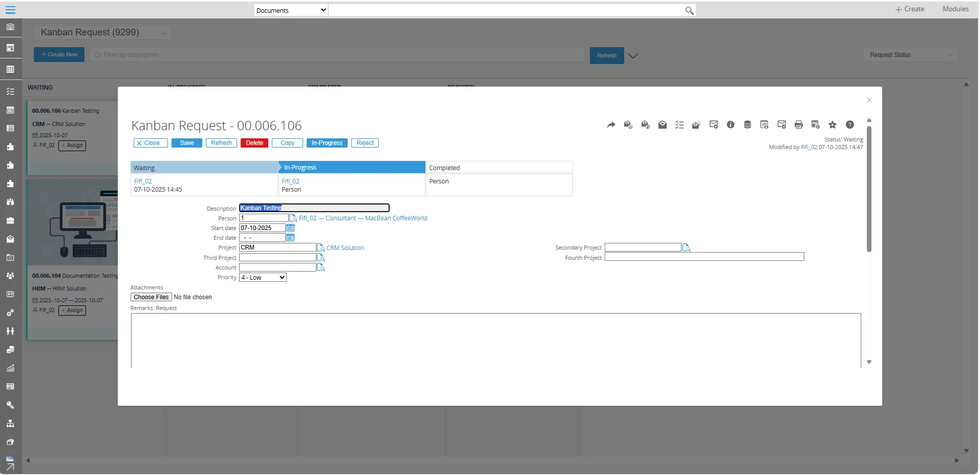This screenshot has height=475, width=980.
Task: Click the red Delete button
Action: [254, 143]
